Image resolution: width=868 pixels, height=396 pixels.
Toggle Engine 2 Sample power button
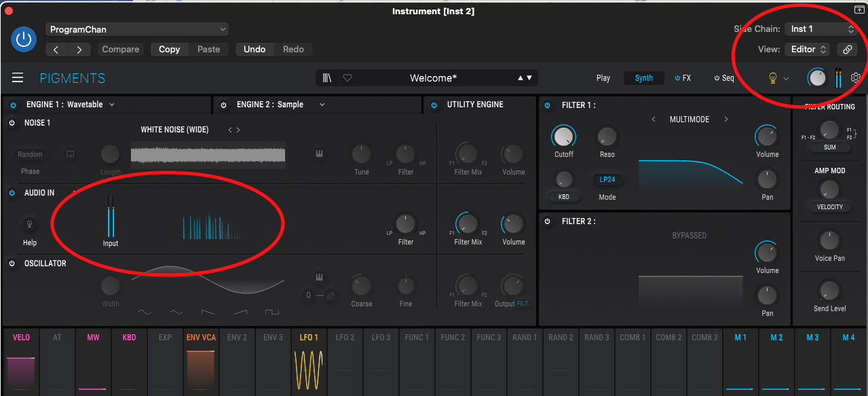tap(223, 105)
